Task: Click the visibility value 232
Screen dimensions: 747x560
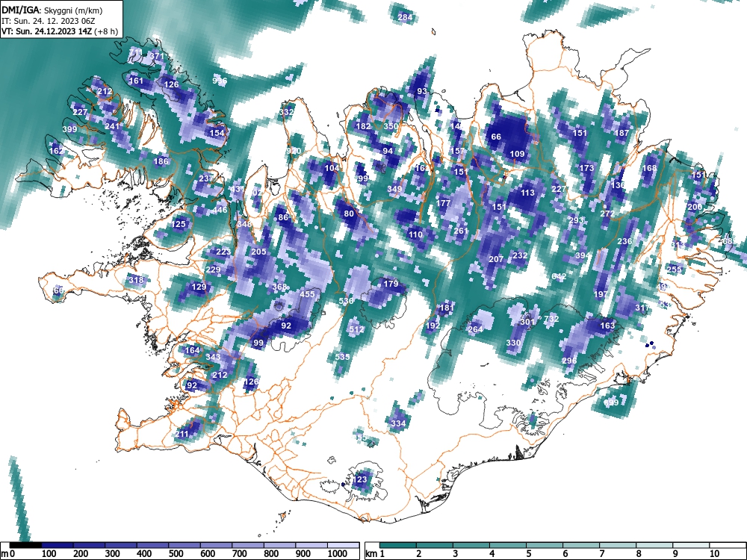Action: [520, 255]
